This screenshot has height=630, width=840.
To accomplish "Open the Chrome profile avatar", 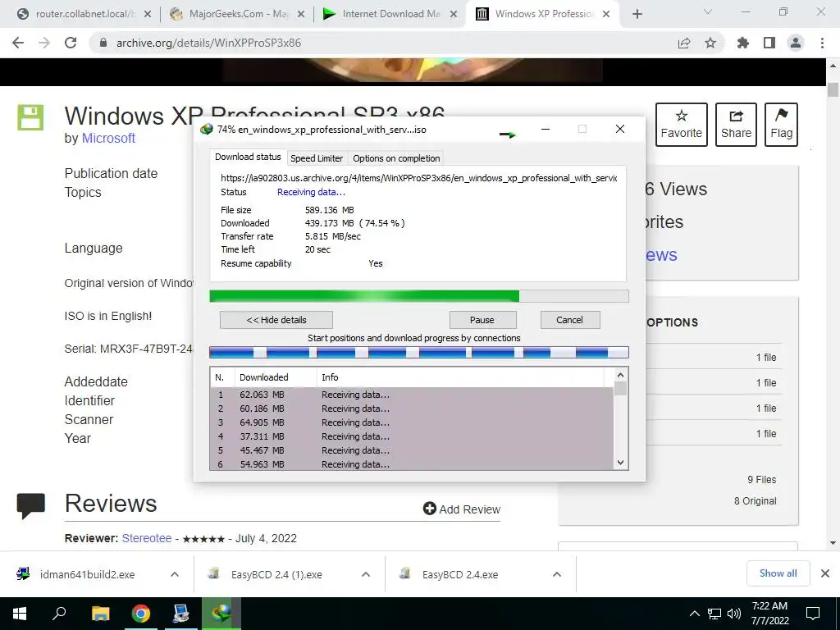I will point(796,43).
